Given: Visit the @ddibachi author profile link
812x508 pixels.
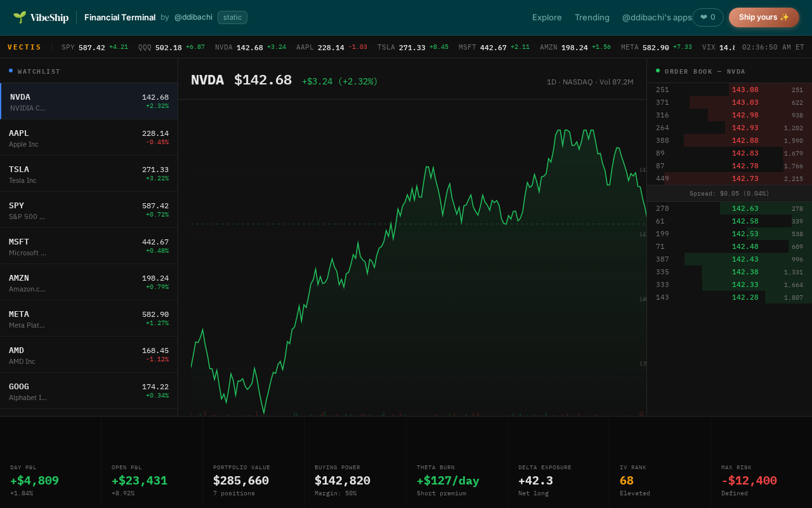Looking at the screenshot, I should 193,17.
